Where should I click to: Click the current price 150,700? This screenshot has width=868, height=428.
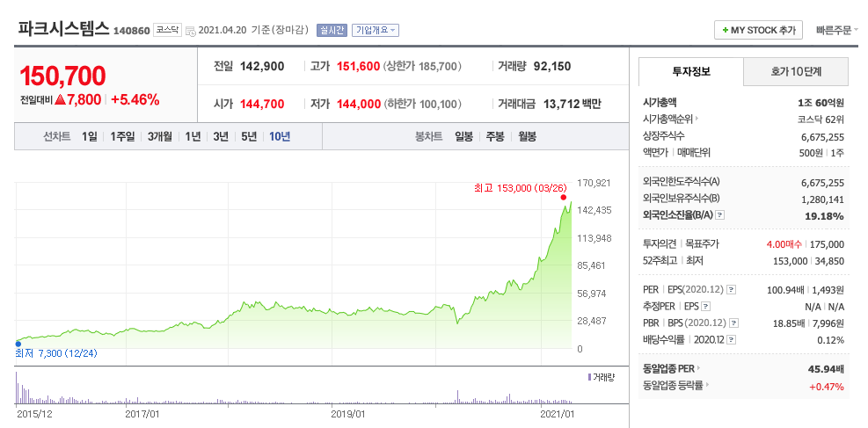(x=62, y=76)
